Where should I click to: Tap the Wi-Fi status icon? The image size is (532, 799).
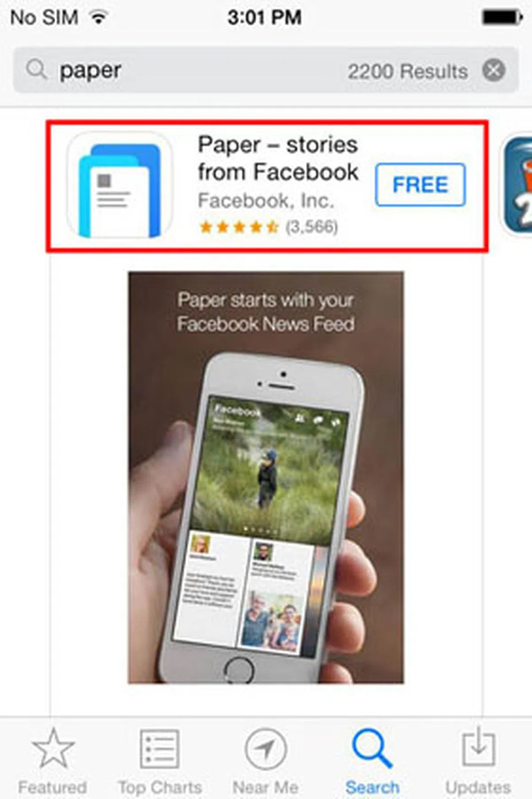pyautogui.click(x=98, y=17)
